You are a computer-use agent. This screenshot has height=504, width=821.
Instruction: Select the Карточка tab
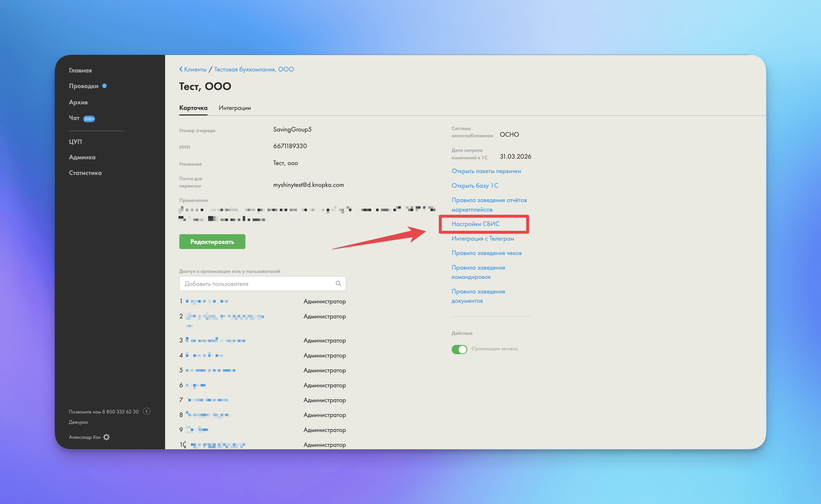click(193, 108)
